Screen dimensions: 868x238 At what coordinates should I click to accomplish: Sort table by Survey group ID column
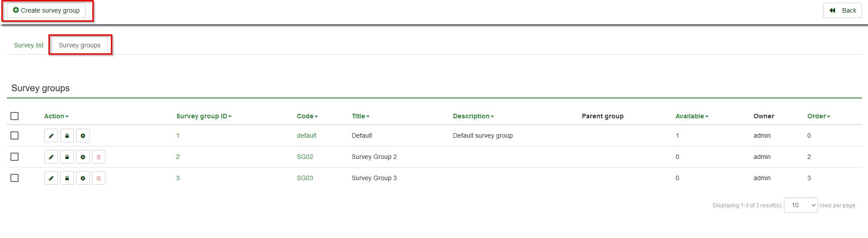(204, 116)
